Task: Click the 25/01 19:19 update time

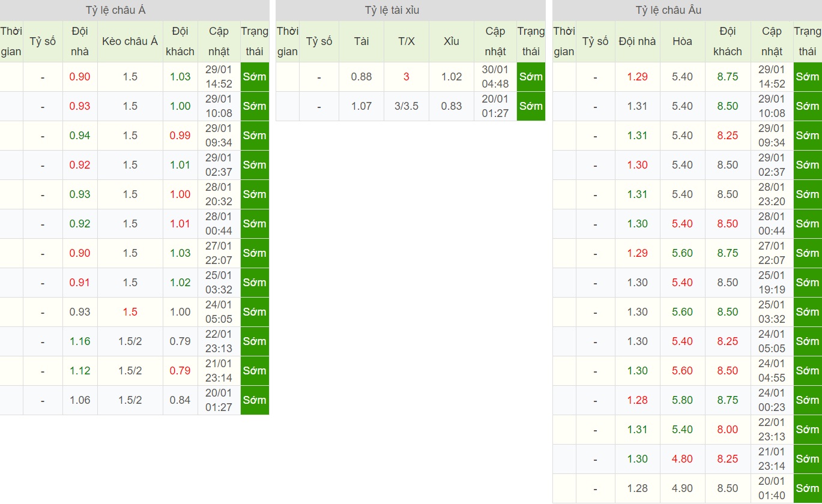Action: pos(772,283)
